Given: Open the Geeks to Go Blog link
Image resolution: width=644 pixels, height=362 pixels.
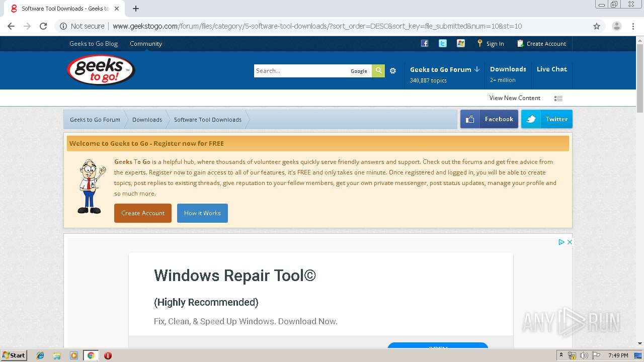Looking at the screenshot, I should coord(94,44).
